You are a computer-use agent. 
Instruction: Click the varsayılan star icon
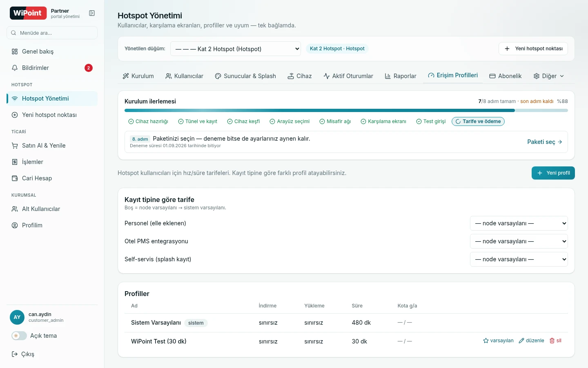(x=486, y=341)
